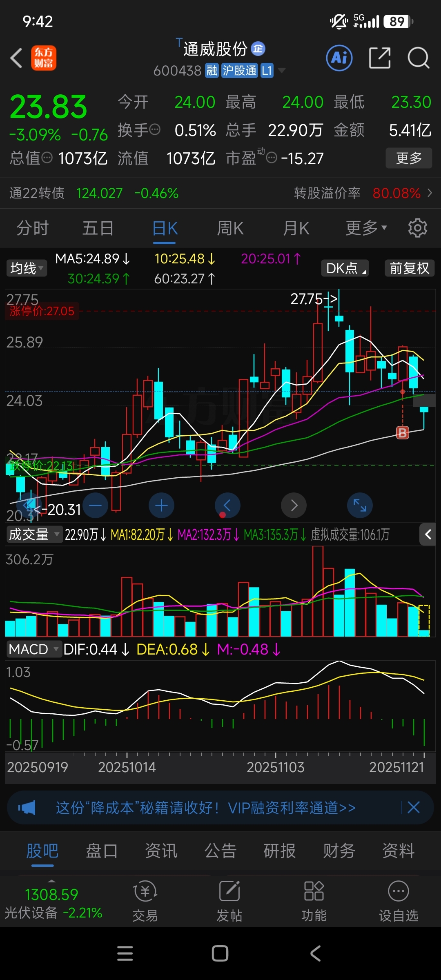Move chart left with blue arrow button
The height and width of the screenshot is (980, 441).
pos(227,506)
